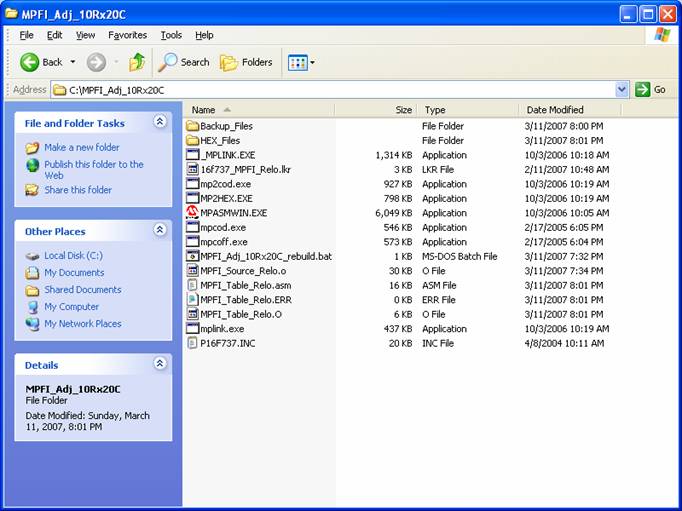682x511 pixels.
Task: Sort by the Name column header
Action: click(x=259, y=110)
